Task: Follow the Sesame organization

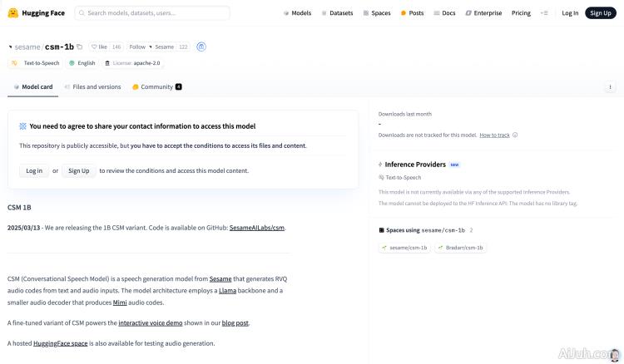Action: point(137,47)
